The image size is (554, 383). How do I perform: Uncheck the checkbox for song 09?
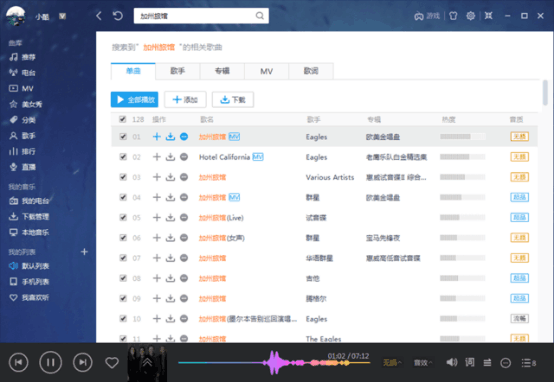pos(123,299)
